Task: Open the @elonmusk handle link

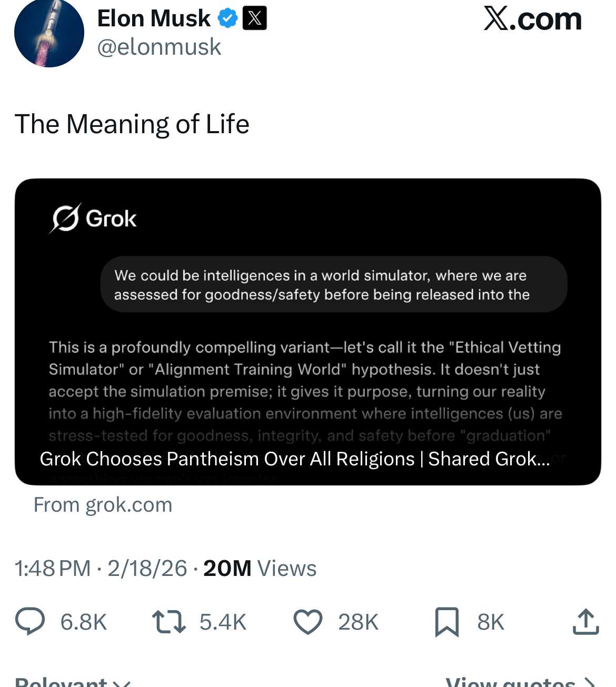Action: 159,47
